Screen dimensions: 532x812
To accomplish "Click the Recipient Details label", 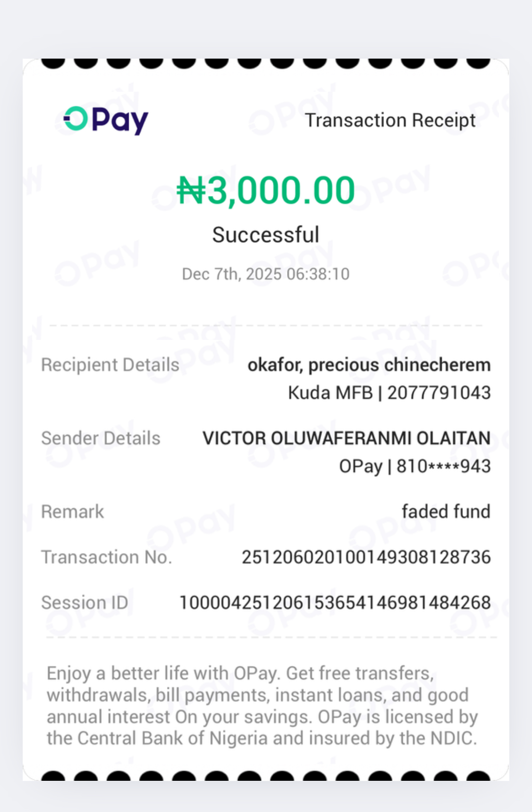I will point(110,365).
